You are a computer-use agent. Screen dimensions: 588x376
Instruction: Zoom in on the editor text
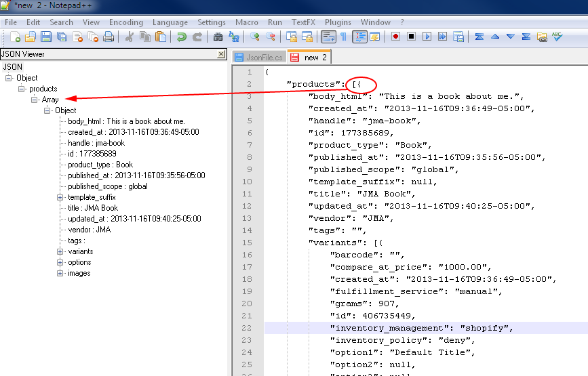tap(255, 37)
